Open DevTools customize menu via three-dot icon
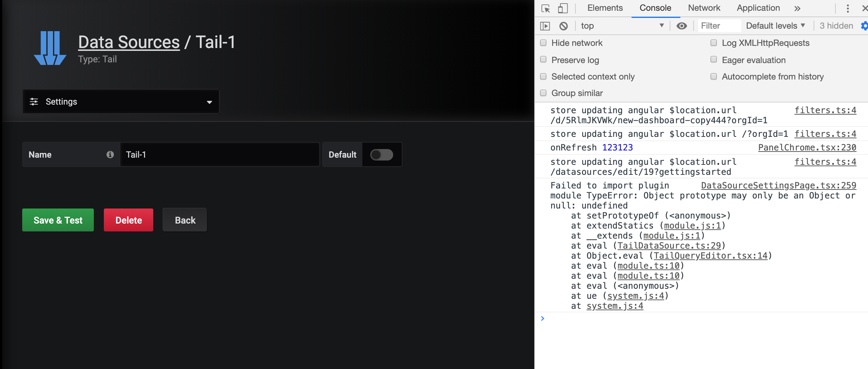 (x=847, y=8)
